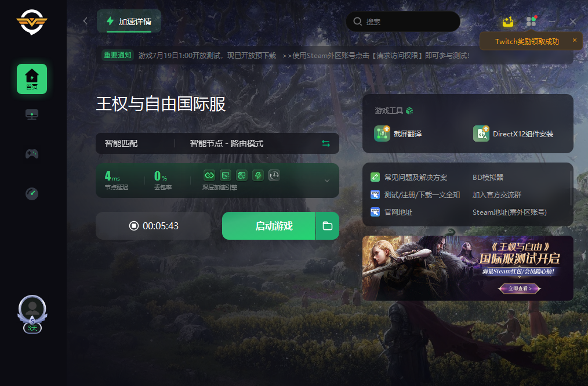Image resolution: width=588 pixels, height=386 pixels.
Task: Click the 搜索 search field
Action: pyautogui.click(x=403, y=21)
